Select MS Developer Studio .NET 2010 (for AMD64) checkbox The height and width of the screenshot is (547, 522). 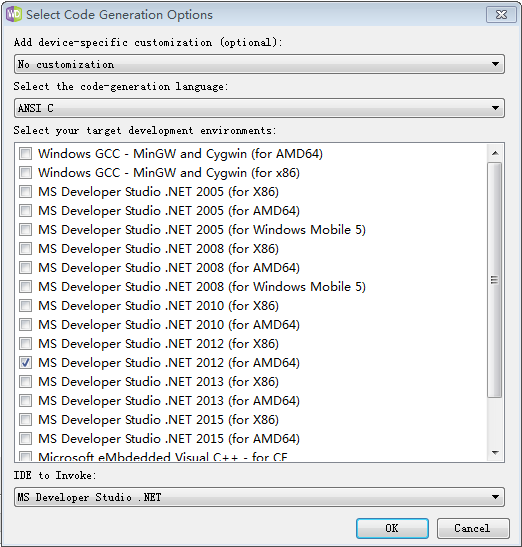click(x=25, y=324)
